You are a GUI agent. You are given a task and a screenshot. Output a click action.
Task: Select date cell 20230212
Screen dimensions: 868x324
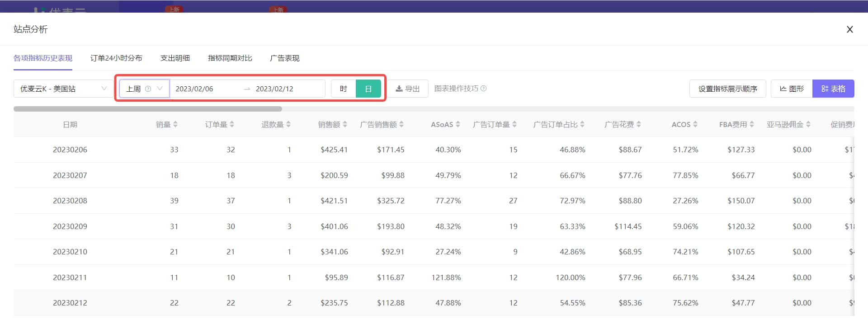tap(70, 303)
